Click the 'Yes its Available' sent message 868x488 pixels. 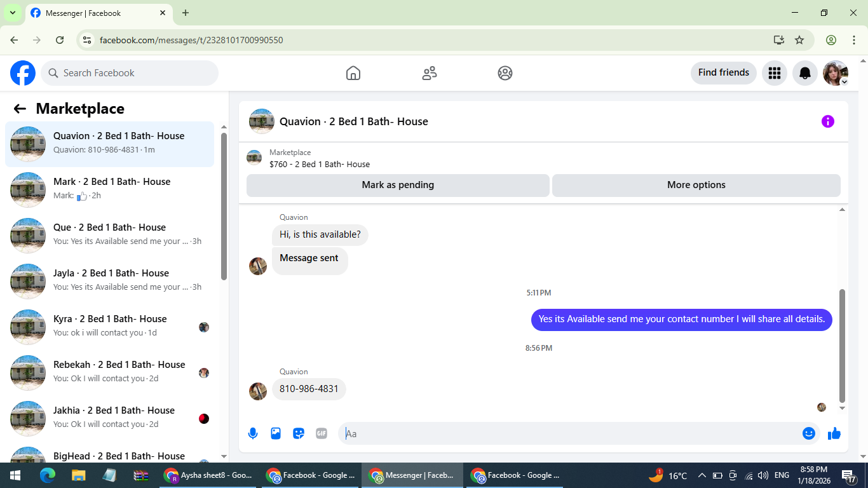(x=682, y=319)
